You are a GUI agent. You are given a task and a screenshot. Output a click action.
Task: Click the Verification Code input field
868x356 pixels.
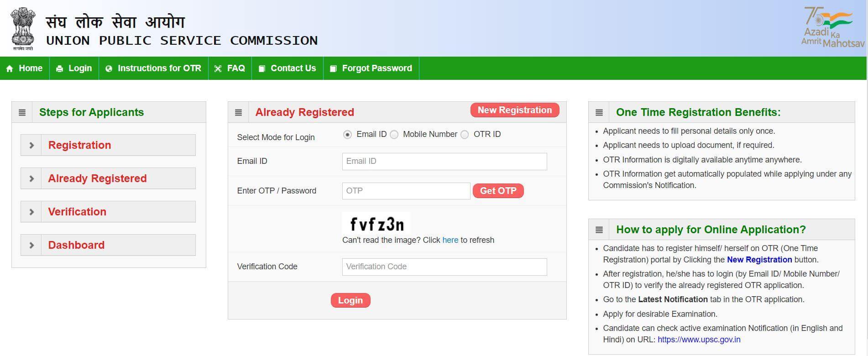(x=444, y=267)
